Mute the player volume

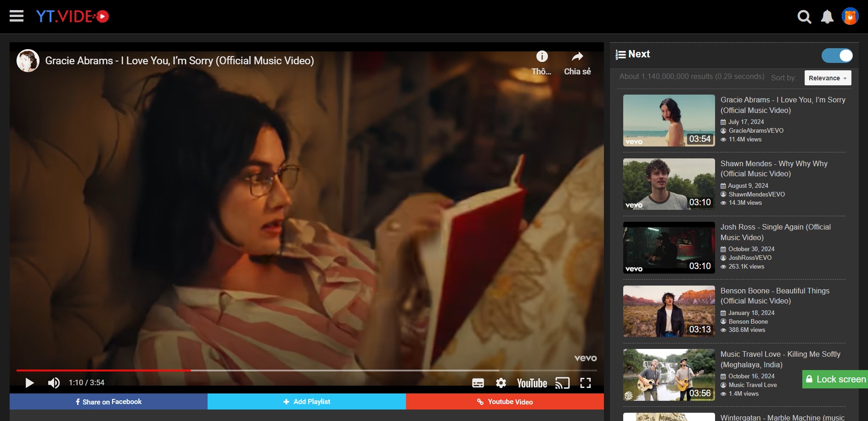54,383
